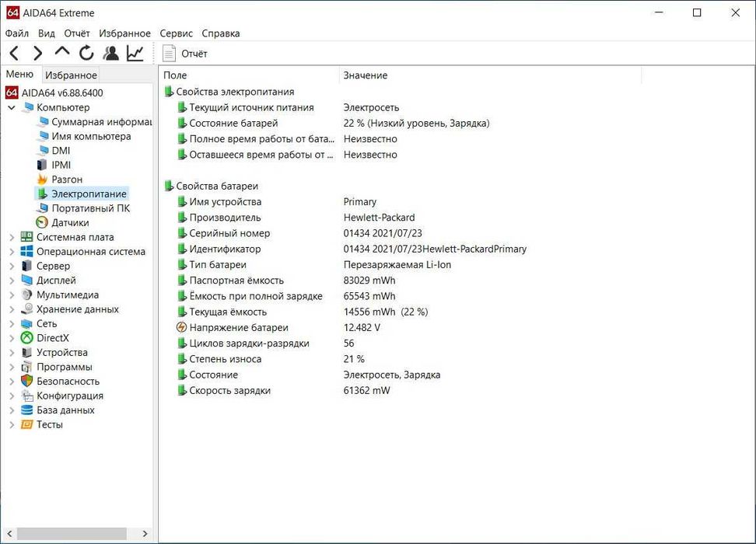Image resolution: width=756 pixels, height=544 pixels.
Task: Click the Сервер tower icon
Action: tap(27, 266)
